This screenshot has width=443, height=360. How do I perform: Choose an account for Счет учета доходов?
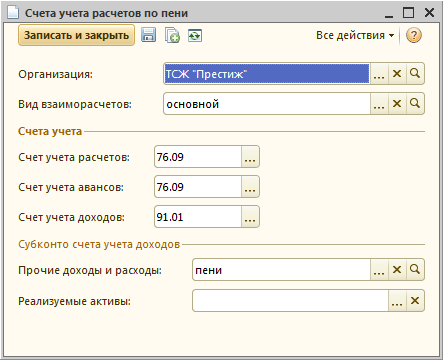pos(250,217)
